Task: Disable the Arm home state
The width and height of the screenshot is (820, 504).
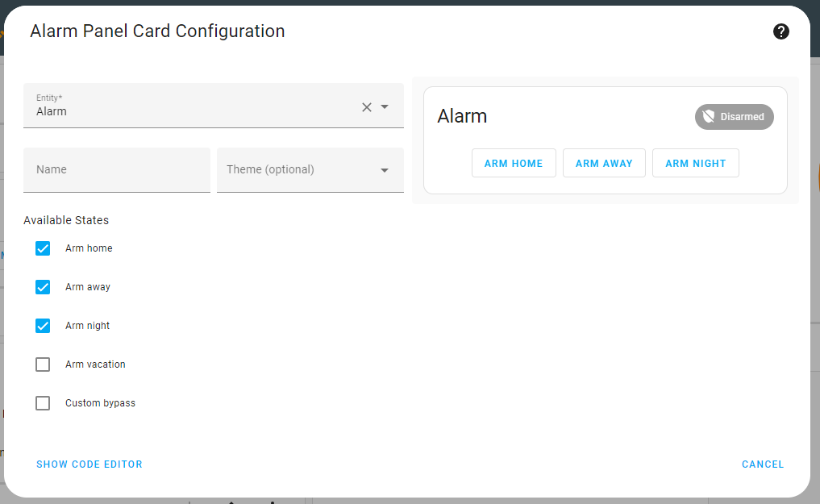Action: coord(43,248)
